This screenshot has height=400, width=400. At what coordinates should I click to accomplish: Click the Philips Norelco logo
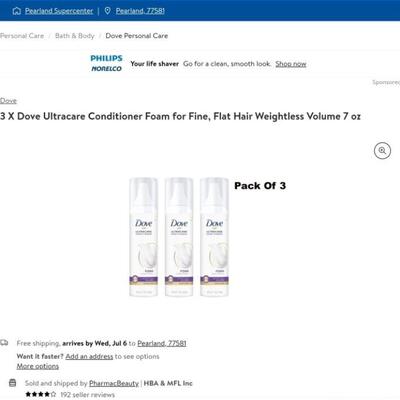click(106, 63)
